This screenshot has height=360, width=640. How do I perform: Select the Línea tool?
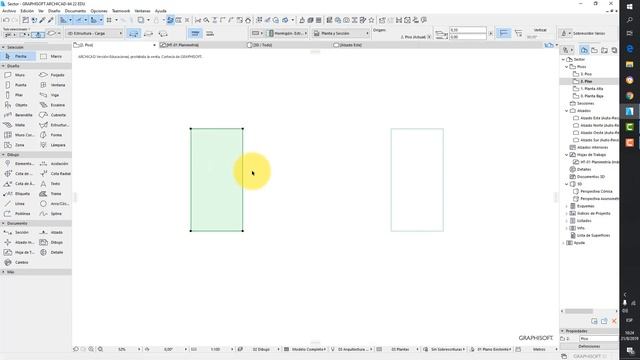[x=18, y=204]
